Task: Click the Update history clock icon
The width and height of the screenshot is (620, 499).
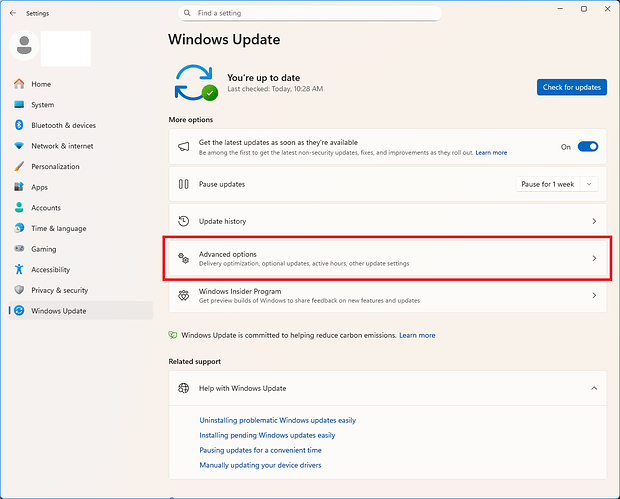Action: click(x=183, y=221)
